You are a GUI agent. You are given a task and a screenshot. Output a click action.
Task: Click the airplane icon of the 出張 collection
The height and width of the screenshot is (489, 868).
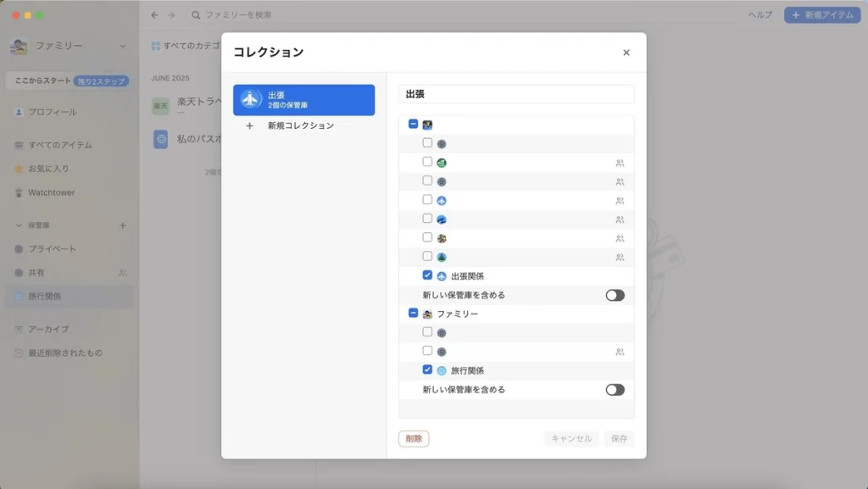[x=250, y=99]
